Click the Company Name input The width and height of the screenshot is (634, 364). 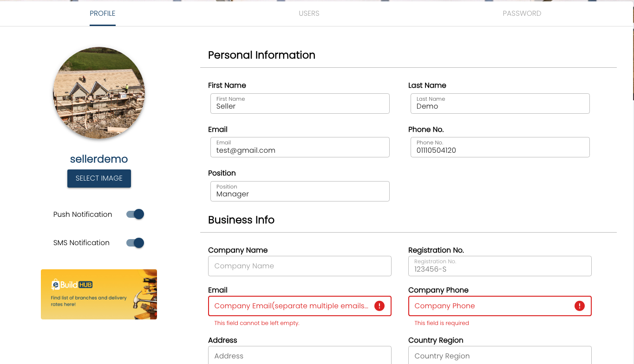(300, 266)
